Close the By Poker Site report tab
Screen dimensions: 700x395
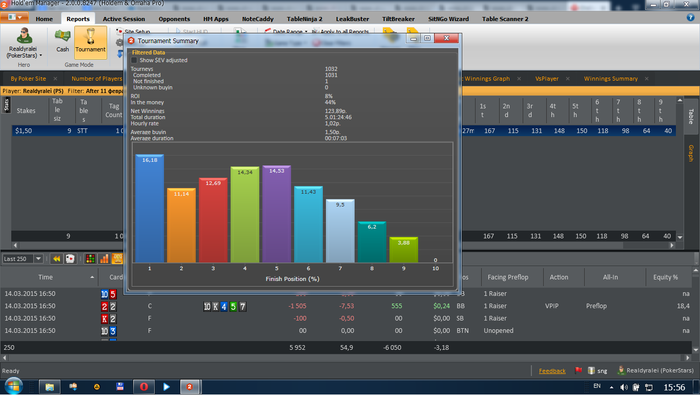click(55, 79)
